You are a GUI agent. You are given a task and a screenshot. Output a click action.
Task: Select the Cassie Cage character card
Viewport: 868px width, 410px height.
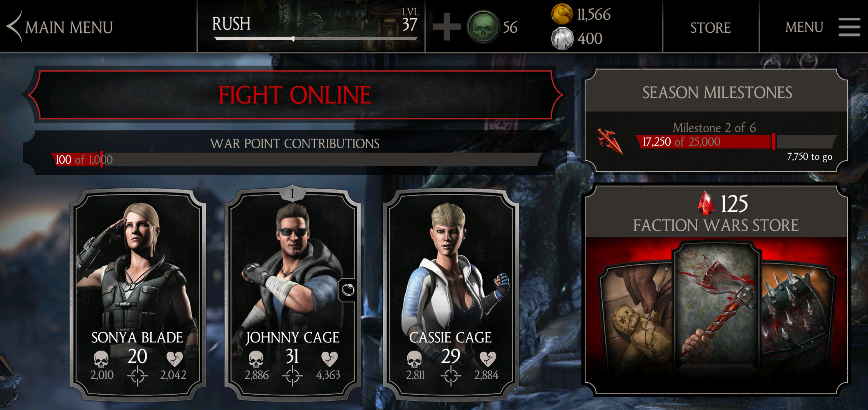(451, 295)
